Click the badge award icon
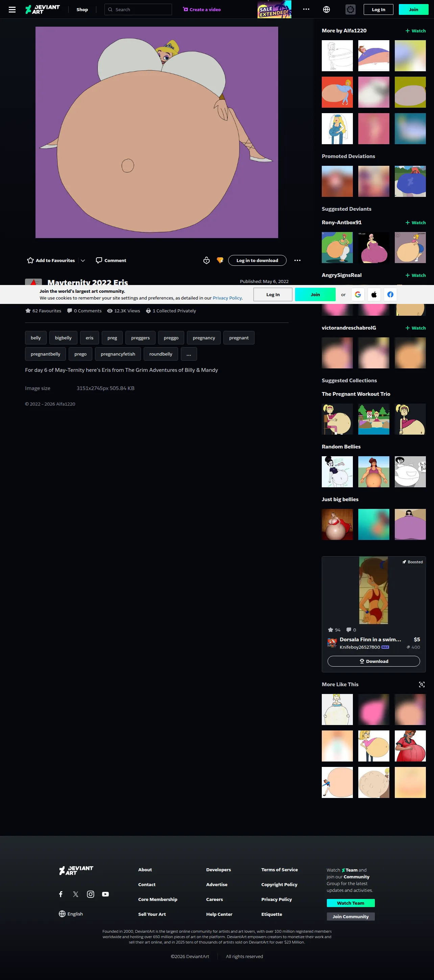Image resolution: width=434 pixels, height=980 pixels. pyautogui.click(x=206, y=261)
